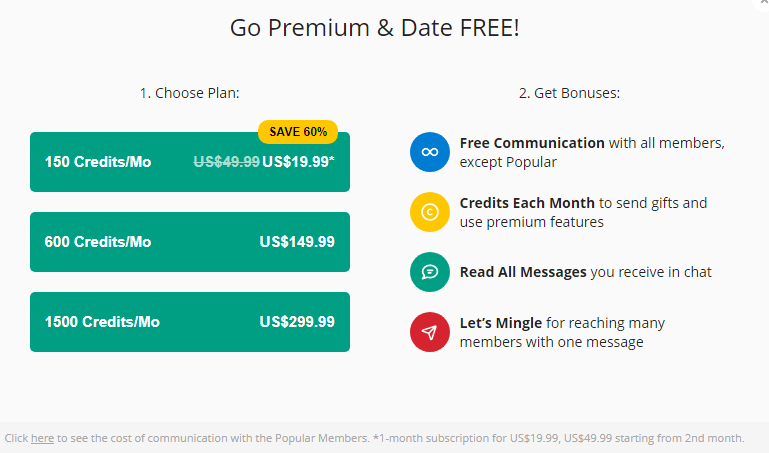Click the red paper plane Let's Mingle icon
The width and height of the screenshot is (769, 453).
tap(430, 332)
